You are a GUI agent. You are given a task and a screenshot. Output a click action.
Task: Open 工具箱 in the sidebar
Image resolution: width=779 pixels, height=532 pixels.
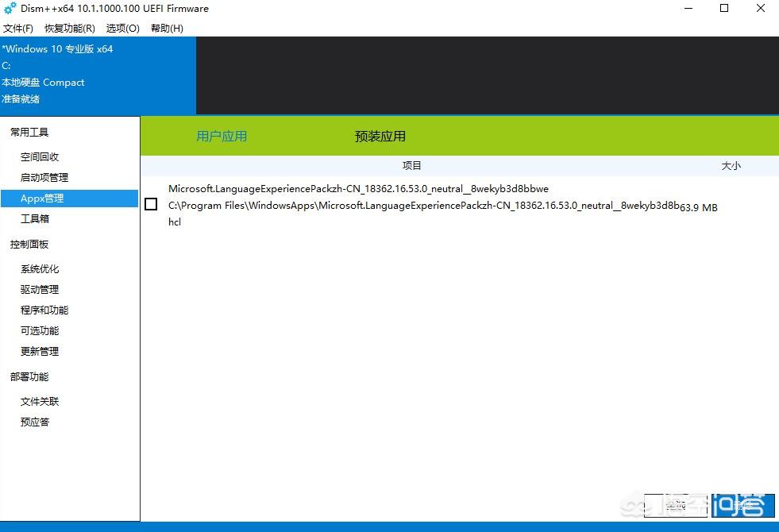tap(35, 218)
